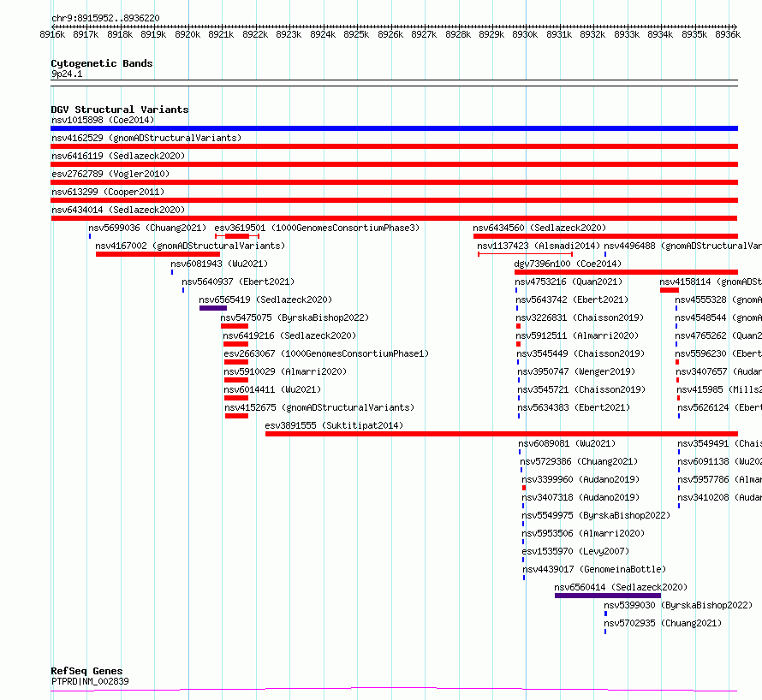The width and height of the screenshot is (762, 700).
Task: Click the nsv6560414 (Sedlazeck2020) purple bar
Action: 608,596
